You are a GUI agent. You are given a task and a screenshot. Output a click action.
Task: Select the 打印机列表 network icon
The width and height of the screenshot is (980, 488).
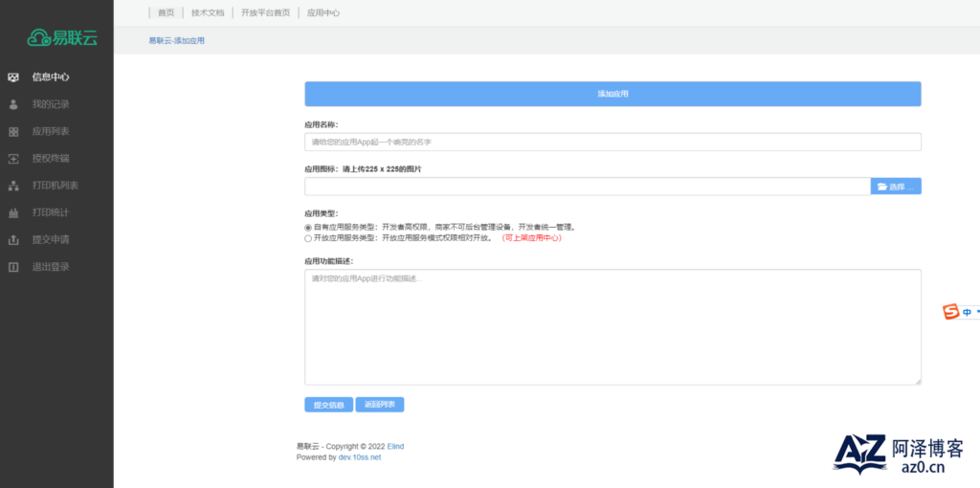pos(13,186)
